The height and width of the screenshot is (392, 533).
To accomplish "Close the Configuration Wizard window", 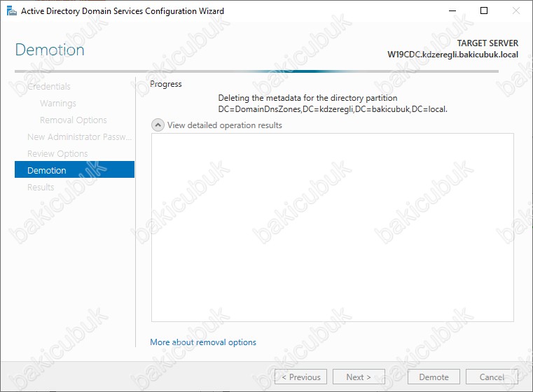I will click(x=515, y=11).
